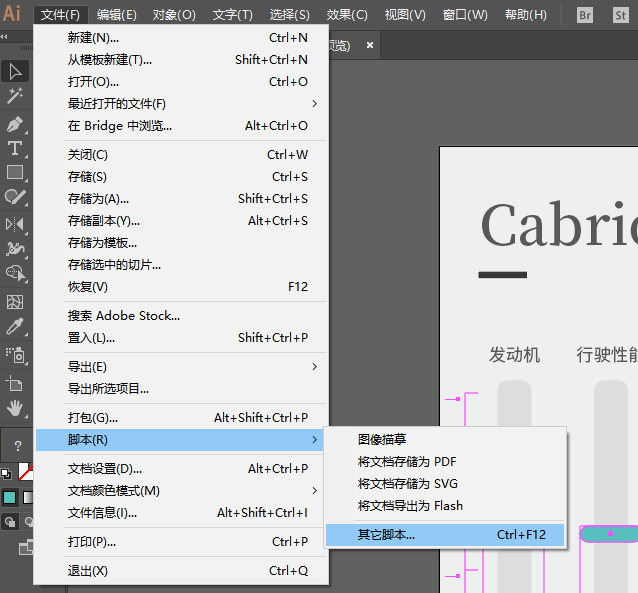Run 将文档存储为 SVG script
The height and width of the screenshot is (593, 638).
(x=445, y=484)
